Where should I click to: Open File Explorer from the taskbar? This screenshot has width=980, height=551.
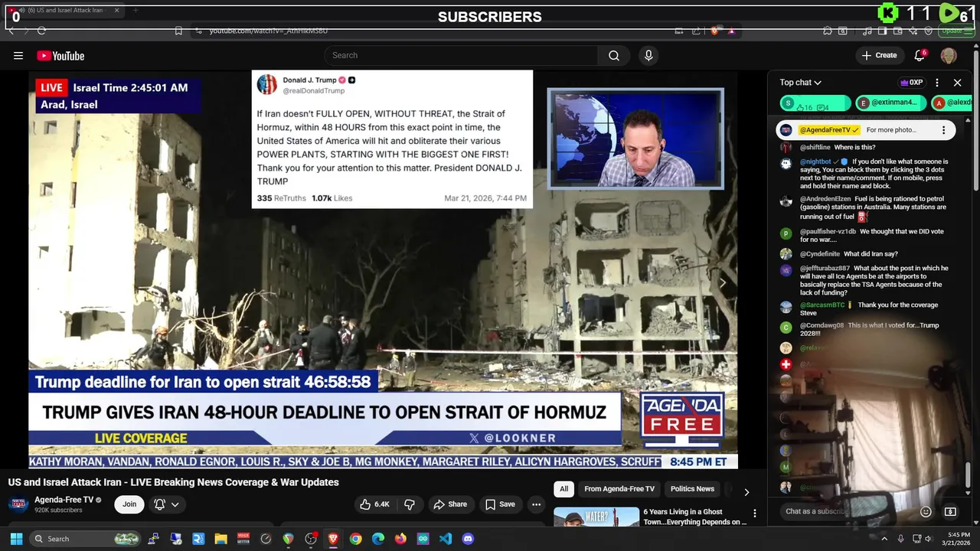point(220,539)
